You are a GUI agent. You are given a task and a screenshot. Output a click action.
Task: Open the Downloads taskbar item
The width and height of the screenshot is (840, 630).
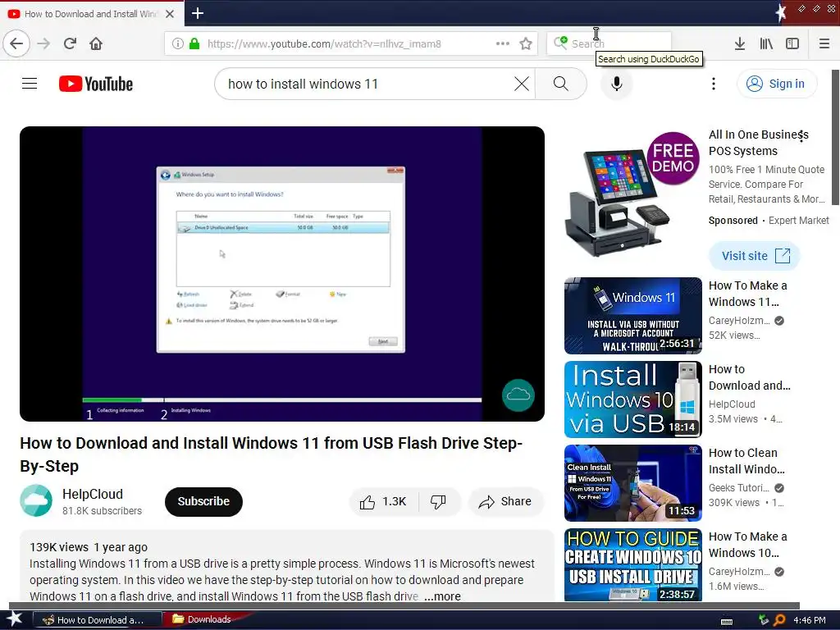click(x=202, y=619)
